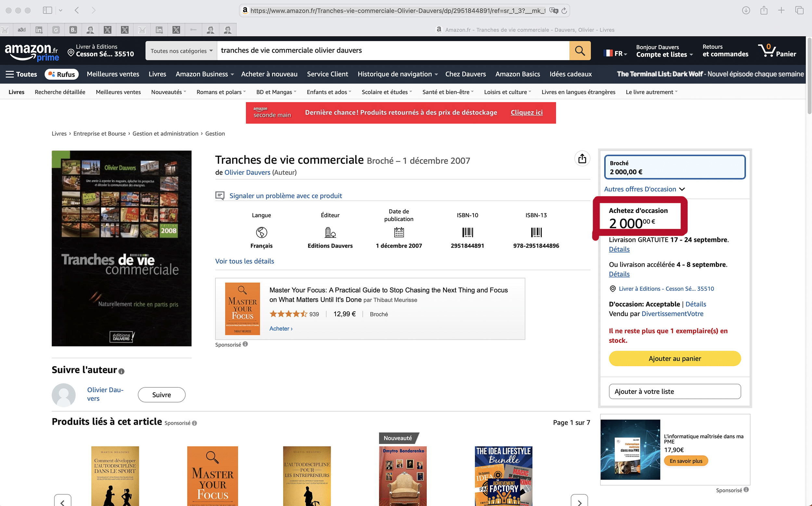
Task: Click the orange search magnifier button
Action: [x=580, y=50]
